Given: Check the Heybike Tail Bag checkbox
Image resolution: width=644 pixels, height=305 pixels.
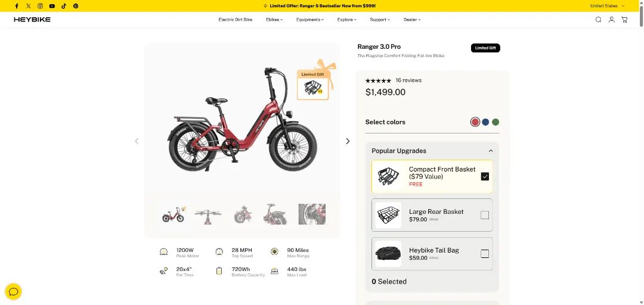Looking at the screenshot, I should click(x=485, y=254).
